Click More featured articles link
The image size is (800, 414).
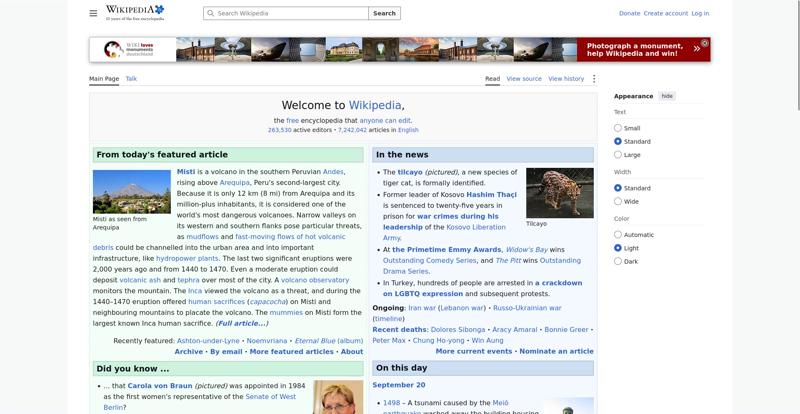(291, 352)
